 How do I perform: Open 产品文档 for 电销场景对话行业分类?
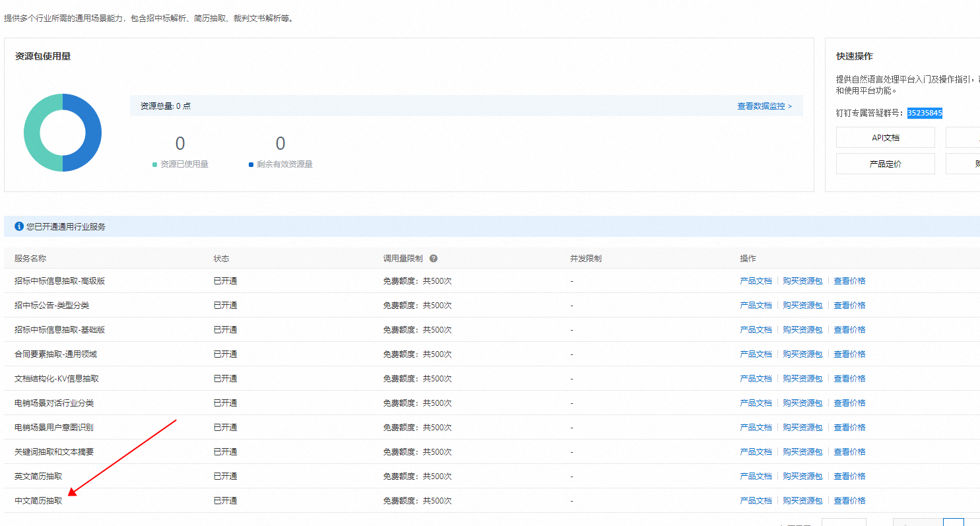756,403
